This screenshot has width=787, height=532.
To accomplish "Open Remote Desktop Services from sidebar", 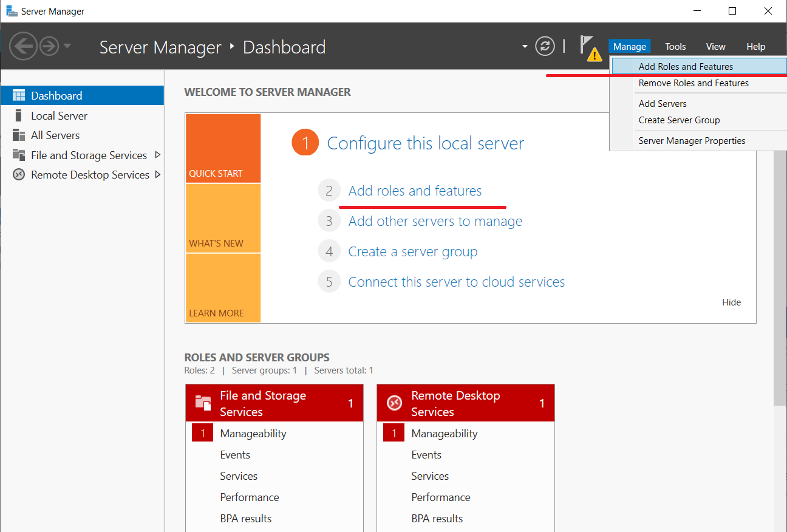I will point(91,174).
